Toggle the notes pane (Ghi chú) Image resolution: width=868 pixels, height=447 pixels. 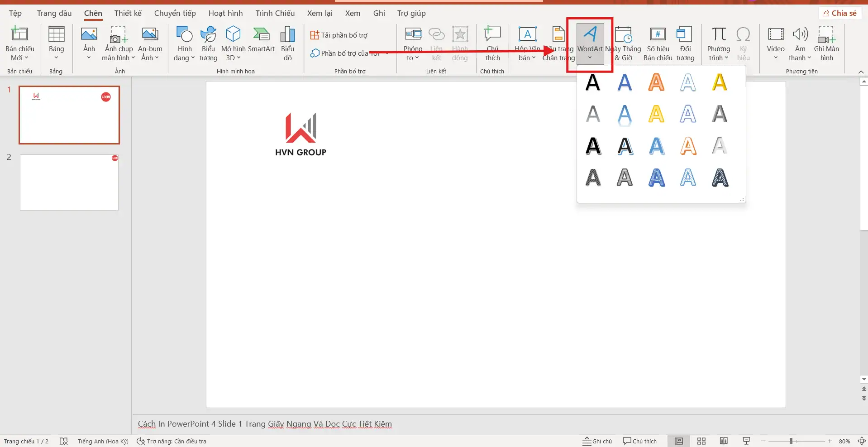click(596, 441)
